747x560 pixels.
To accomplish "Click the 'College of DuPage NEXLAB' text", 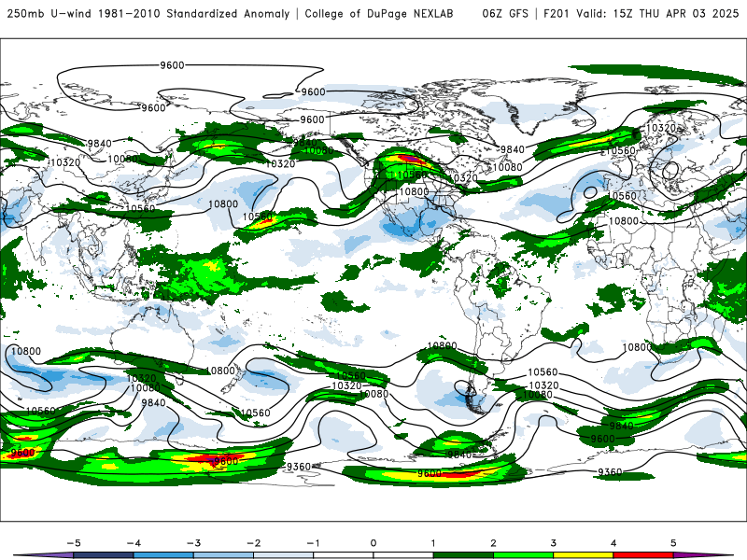I will point(379,13).
